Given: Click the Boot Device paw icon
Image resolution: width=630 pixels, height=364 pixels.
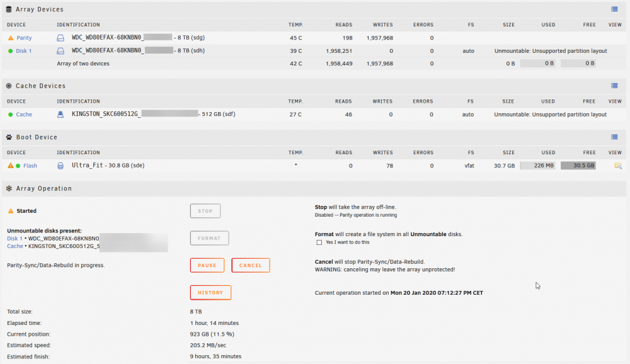Looking at the screenshot, I should click(9, 137).
